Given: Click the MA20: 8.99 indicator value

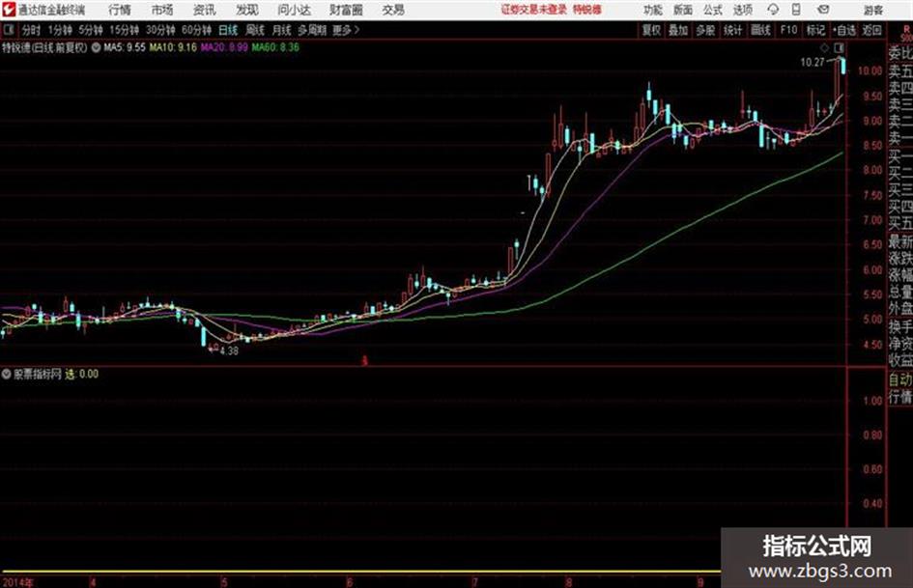Looking at the screenshot, I should click(x=224, y=47).
